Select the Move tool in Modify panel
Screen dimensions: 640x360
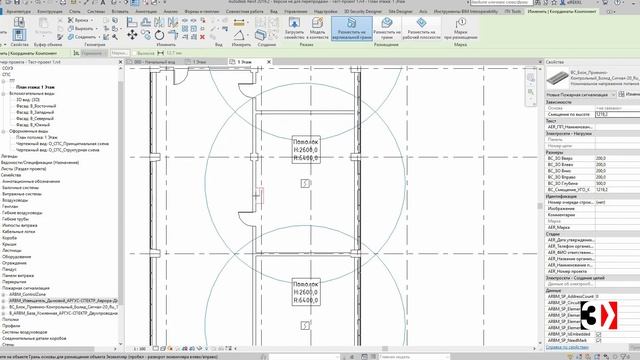(x=132, y=35)
